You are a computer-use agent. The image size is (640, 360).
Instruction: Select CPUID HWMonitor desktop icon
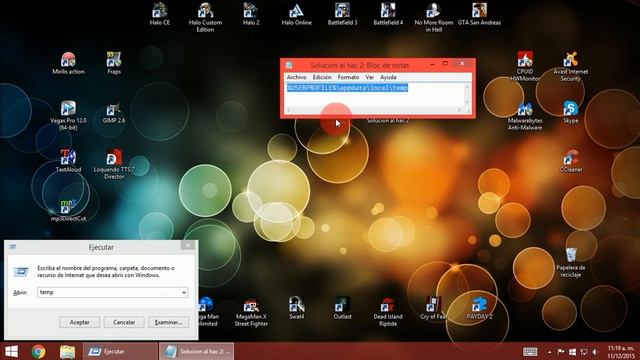click(525, 66)
